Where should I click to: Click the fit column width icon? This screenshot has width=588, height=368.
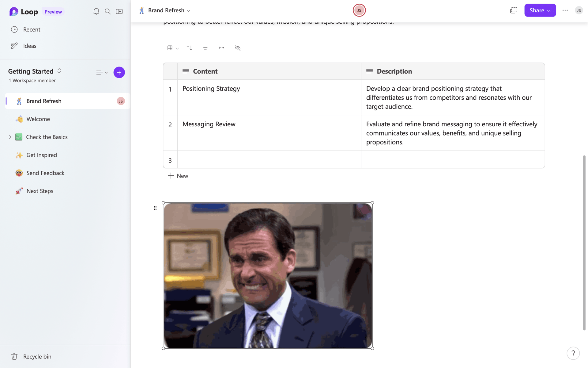221,48
